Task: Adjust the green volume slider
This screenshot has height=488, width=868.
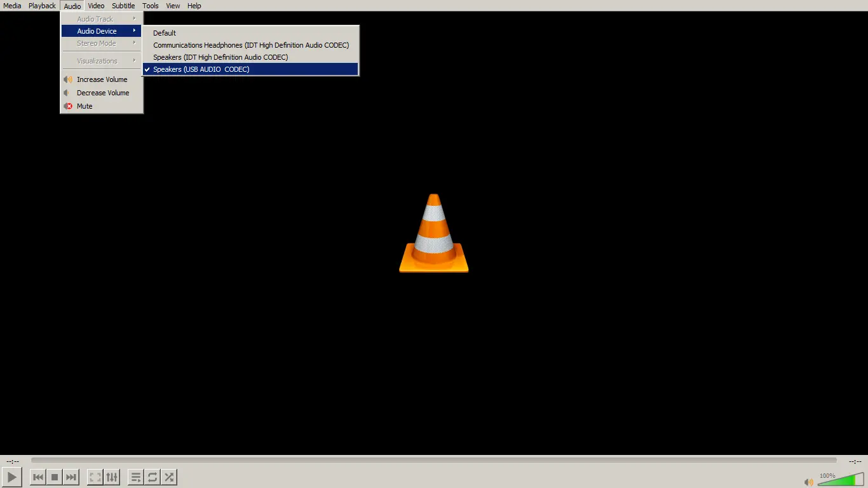Action: (x=841, y=480)
